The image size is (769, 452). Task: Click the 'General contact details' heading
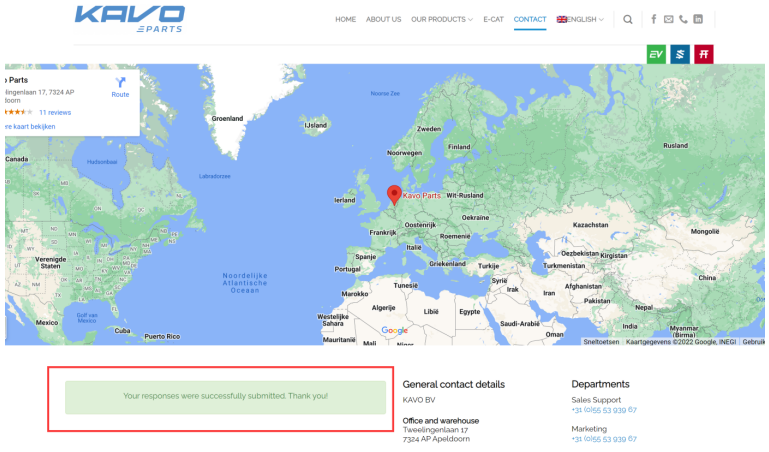(x=454, y=384)
